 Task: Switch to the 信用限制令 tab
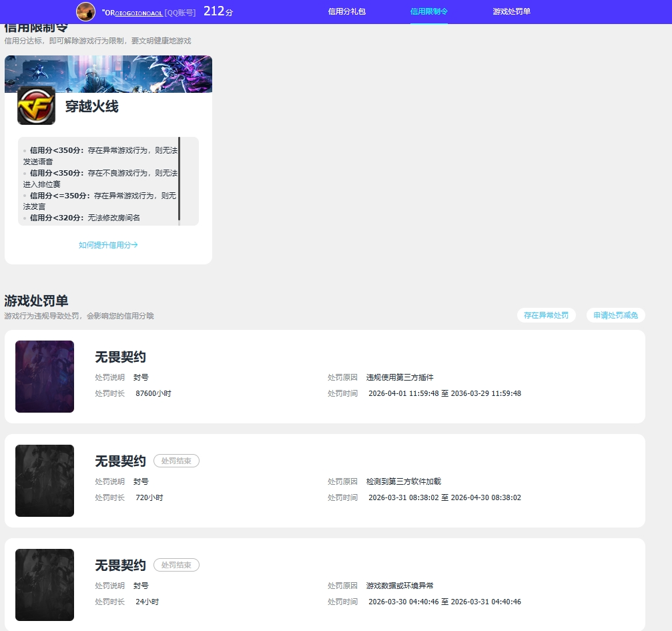tap(429, 11)
